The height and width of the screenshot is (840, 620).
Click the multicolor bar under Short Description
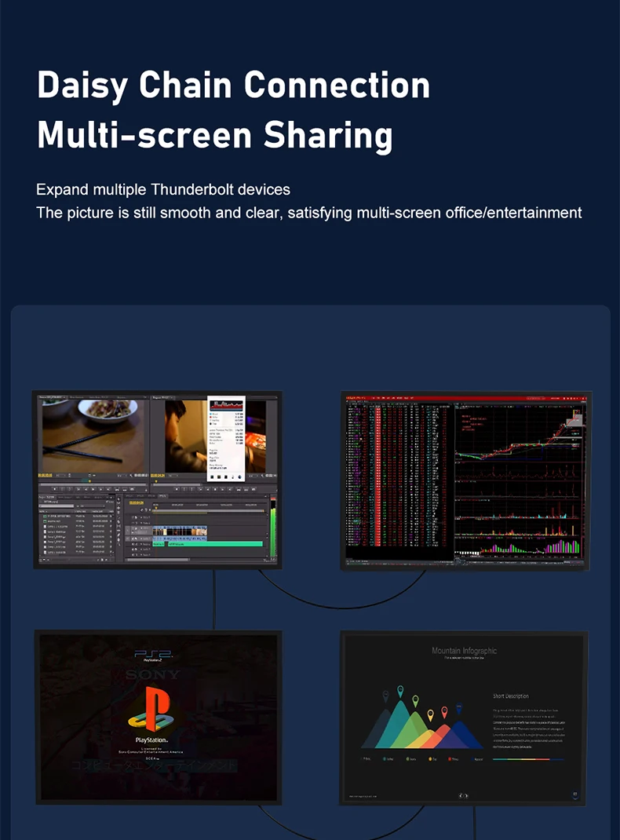point(527,759)
